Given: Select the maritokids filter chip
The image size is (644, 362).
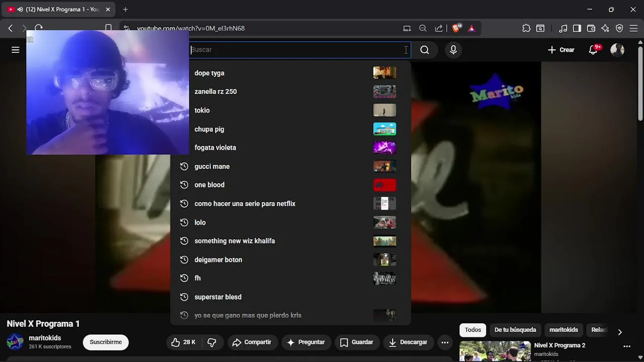Looking at the screenshot, I should coord(563,330).
